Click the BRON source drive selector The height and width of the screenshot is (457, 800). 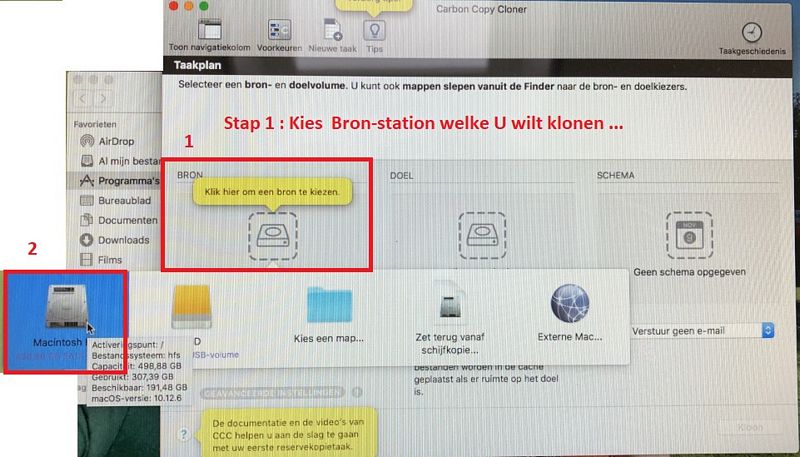273,236
